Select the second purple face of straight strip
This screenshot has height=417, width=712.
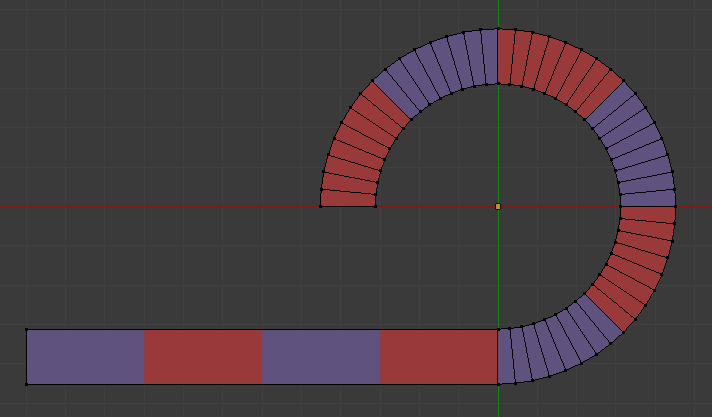[x=321, y=357]
